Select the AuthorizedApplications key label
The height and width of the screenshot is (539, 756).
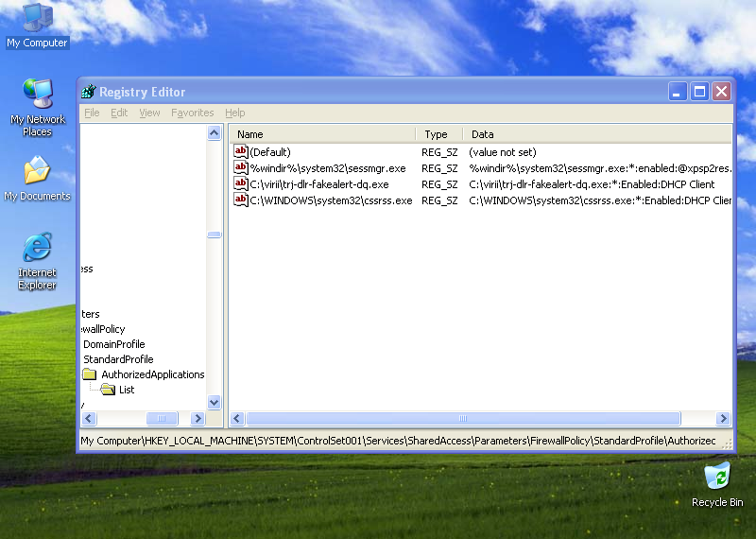pyautogui.click(x=153, y=374)
